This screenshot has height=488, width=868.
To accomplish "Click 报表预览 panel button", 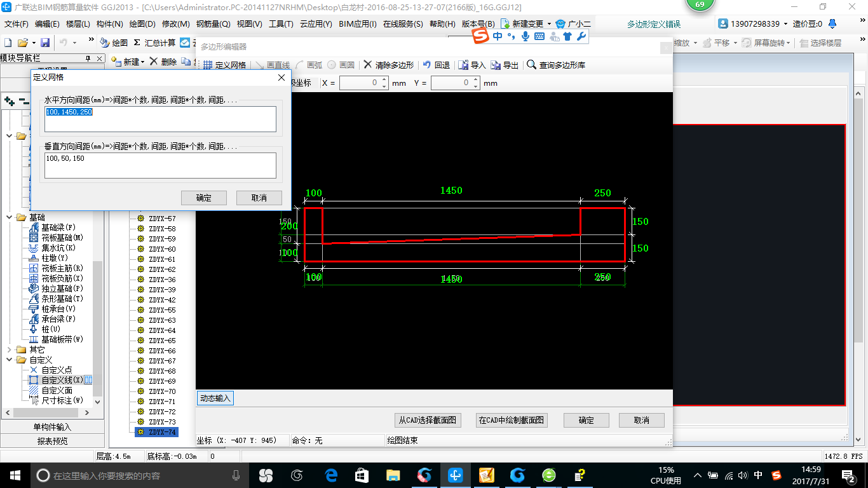I will [x=52, y=441].
